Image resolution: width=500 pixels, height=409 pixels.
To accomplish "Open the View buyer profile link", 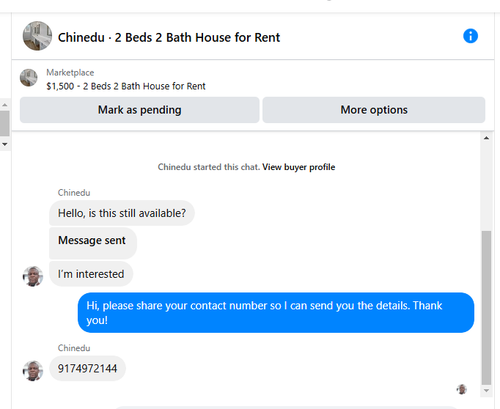I will click(x=299, y=167).
